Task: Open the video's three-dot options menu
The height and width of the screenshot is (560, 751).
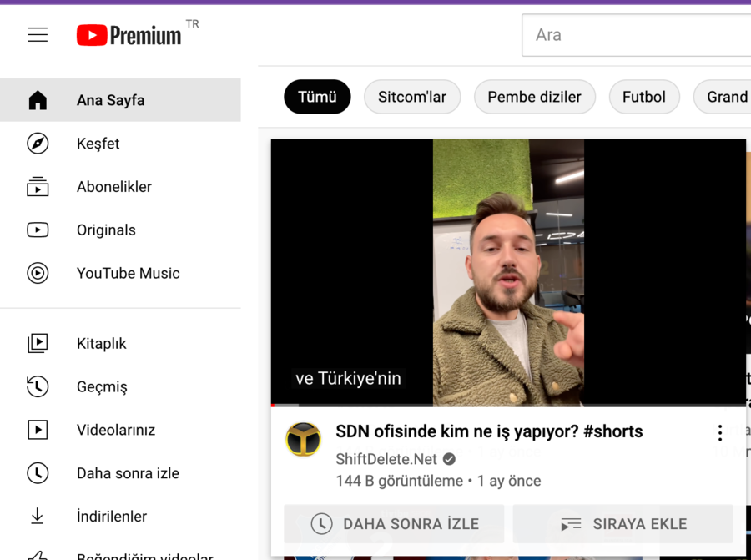Action: [x=720, y=432]
